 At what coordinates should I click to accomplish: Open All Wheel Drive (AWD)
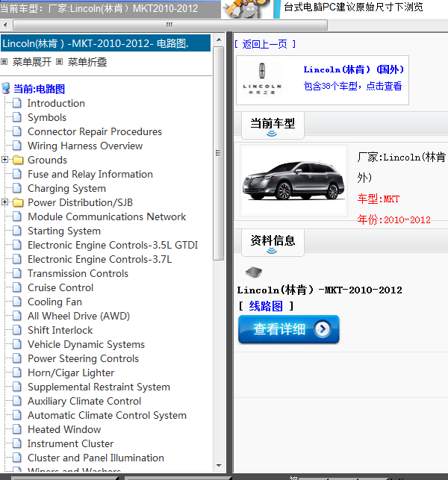pos(78,316)
